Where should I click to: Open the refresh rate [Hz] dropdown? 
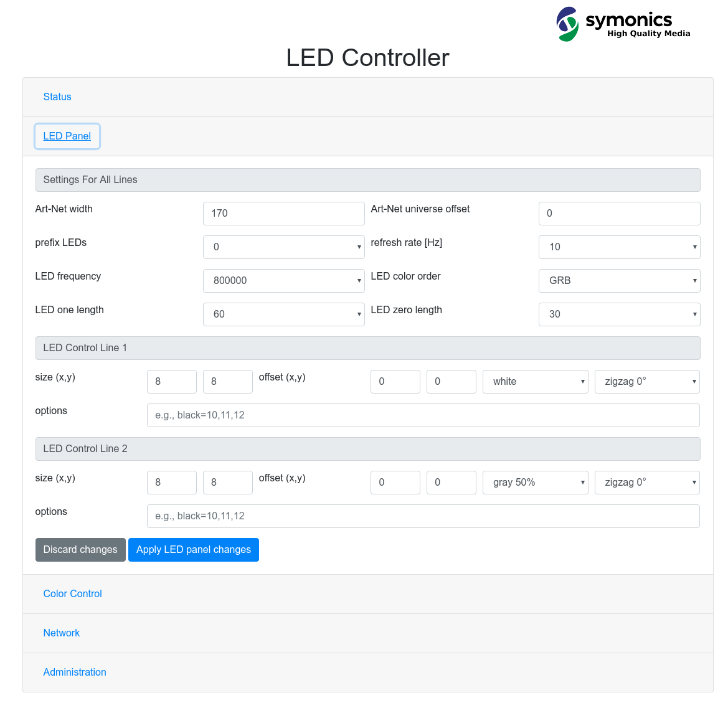point(619,247)
